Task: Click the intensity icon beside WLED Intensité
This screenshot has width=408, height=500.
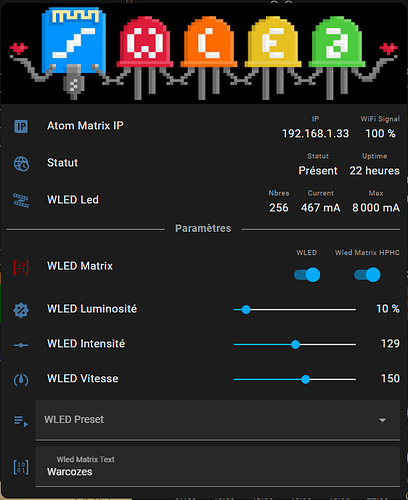Action: point(21,345)
